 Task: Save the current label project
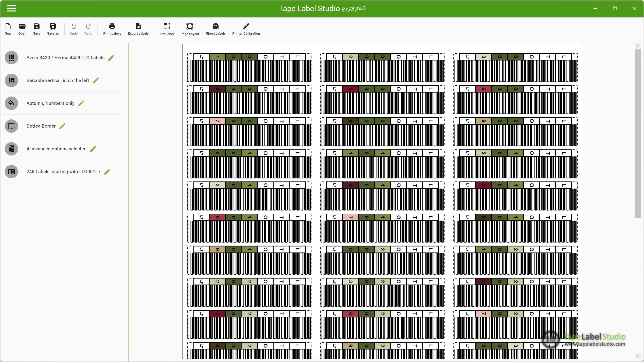pyautogui.click(x=36, y=29)
